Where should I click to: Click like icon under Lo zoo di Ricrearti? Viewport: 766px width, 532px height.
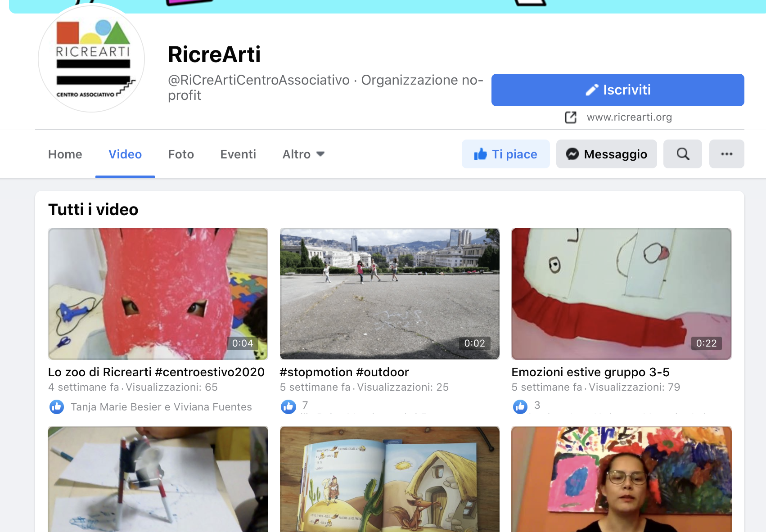click(57, 407)
